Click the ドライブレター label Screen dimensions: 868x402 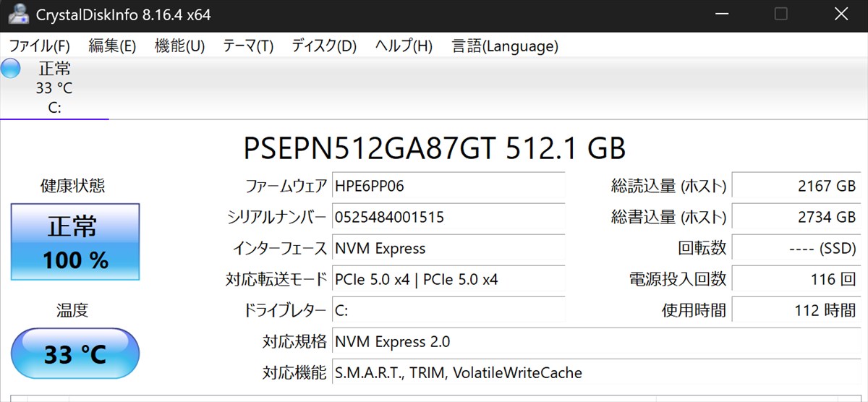click(286, 310)
